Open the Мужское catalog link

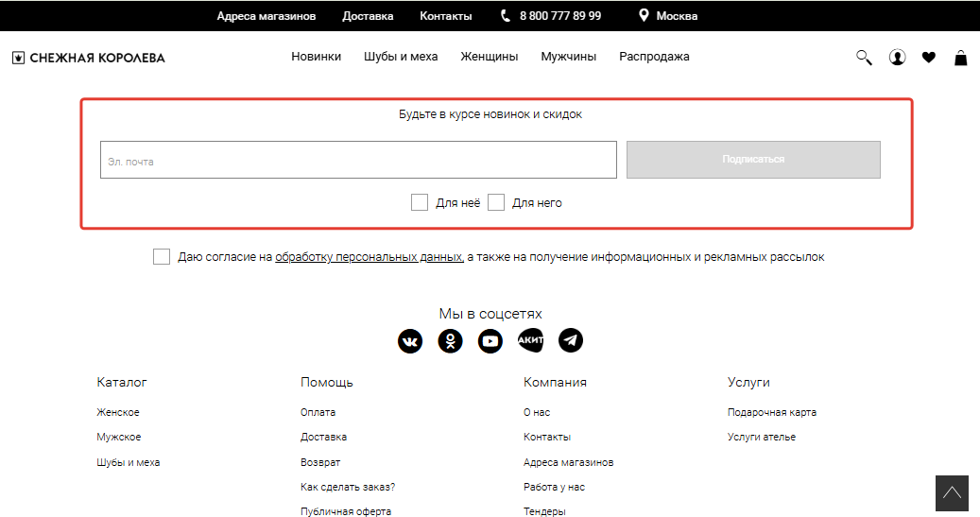point(119,437)
